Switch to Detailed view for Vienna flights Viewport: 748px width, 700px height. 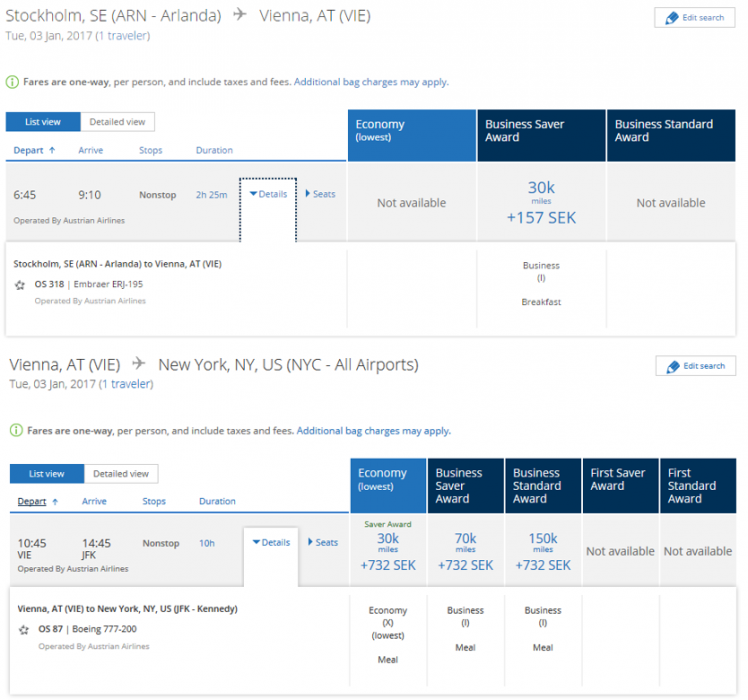coord(121,474)
